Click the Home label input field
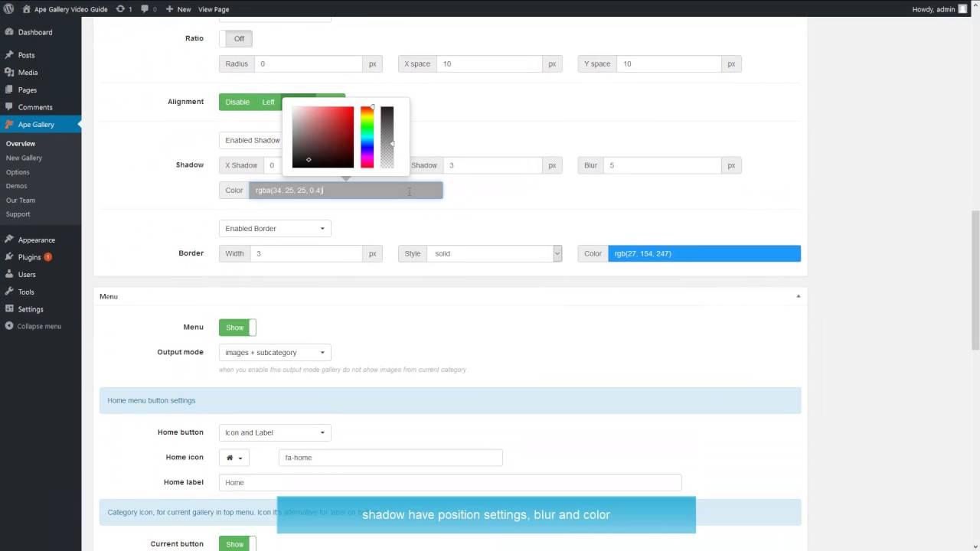The width and height of the screenshot is (980, 551). click(x=450, y=483)
